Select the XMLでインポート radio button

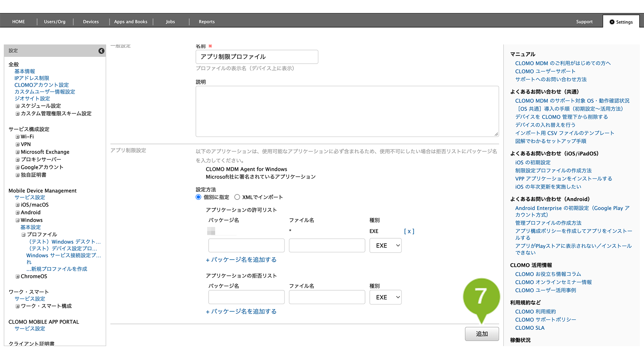[237, 197]
